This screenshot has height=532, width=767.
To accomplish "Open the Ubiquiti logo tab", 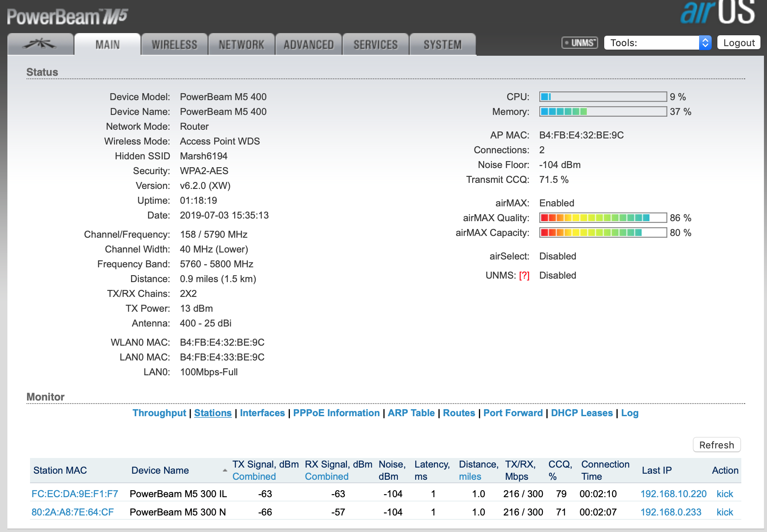I will [x=40, y=44].
